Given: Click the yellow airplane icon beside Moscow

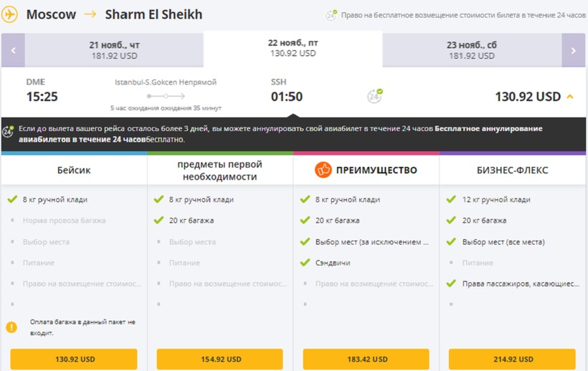Looking at the screenshot, I should click(10, 15).
